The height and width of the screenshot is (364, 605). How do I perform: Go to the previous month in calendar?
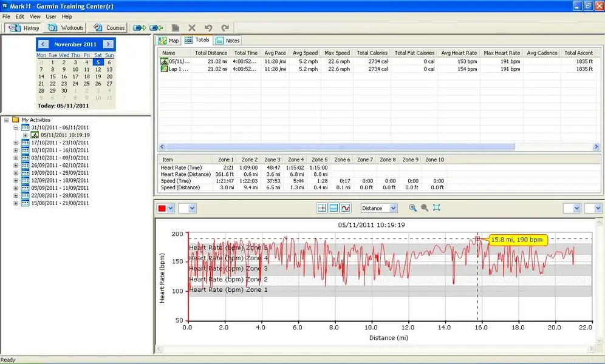point(43,44)
